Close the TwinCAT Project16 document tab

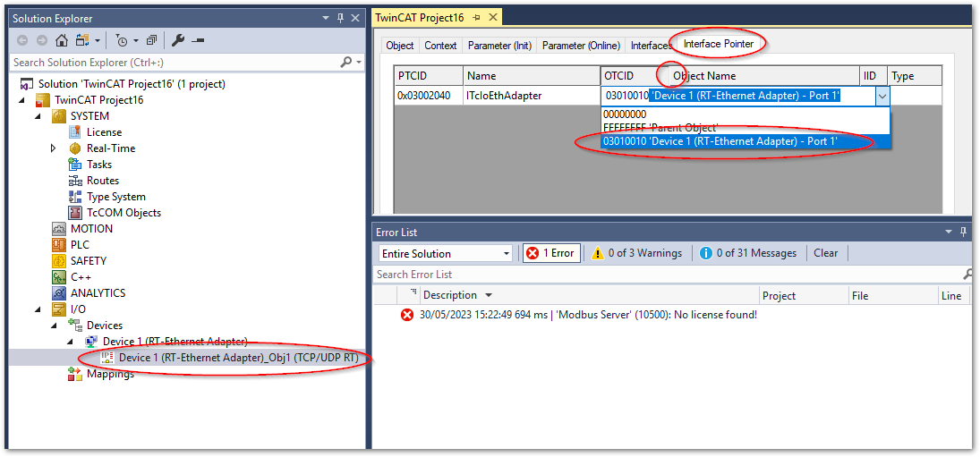(492, 18)
